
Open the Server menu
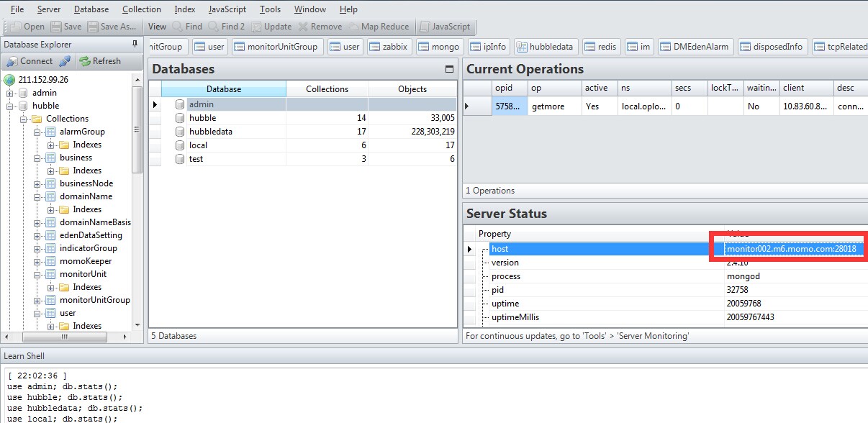point(49,9)
